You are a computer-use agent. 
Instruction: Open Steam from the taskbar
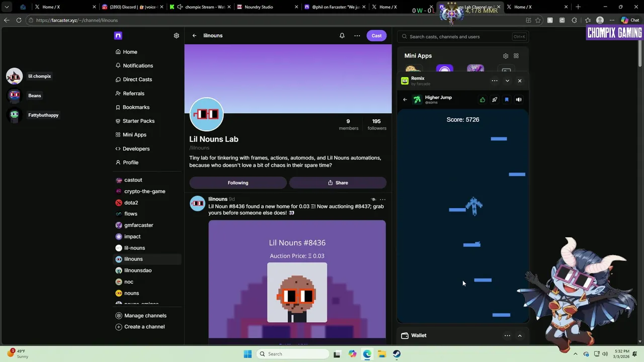click(397, 354)
